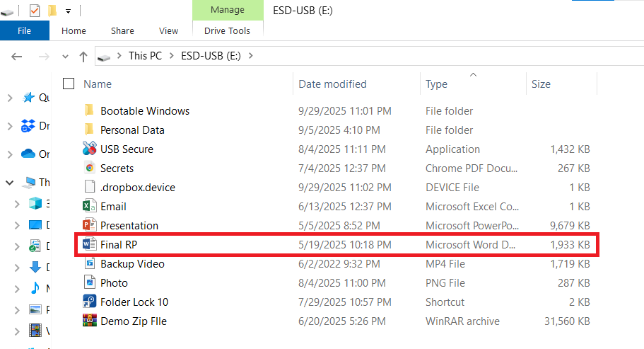
Task: Expand the Quick access tree node
Action: click(10, 98)
